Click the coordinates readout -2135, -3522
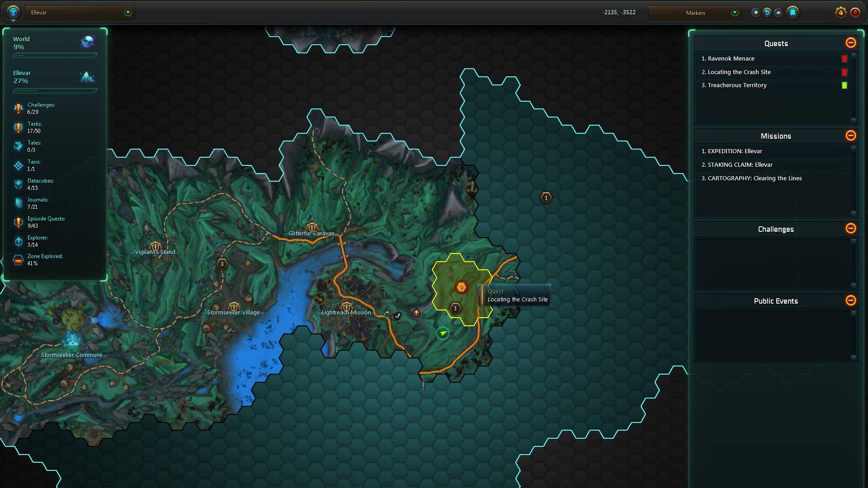The width and height of the screenshot is (868, 488). point(619,13)
